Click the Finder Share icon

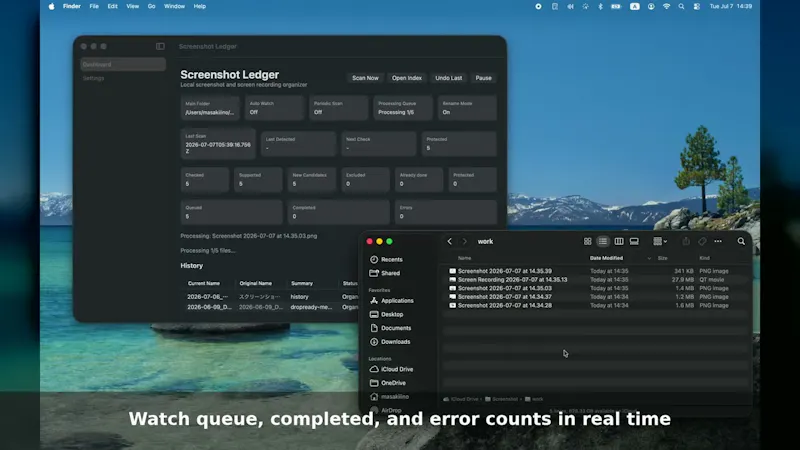686,241
